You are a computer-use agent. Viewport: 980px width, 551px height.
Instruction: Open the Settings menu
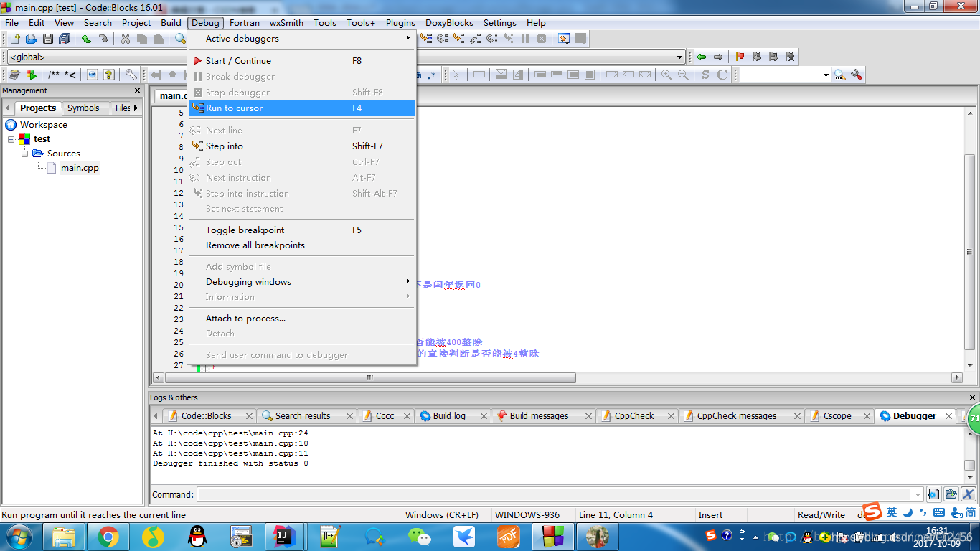pos(499,23)
